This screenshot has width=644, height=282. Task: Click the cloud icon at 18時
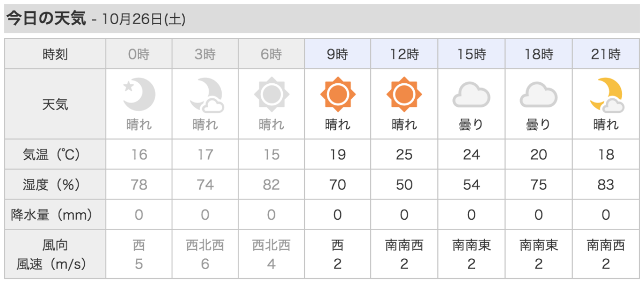point(539,96)
